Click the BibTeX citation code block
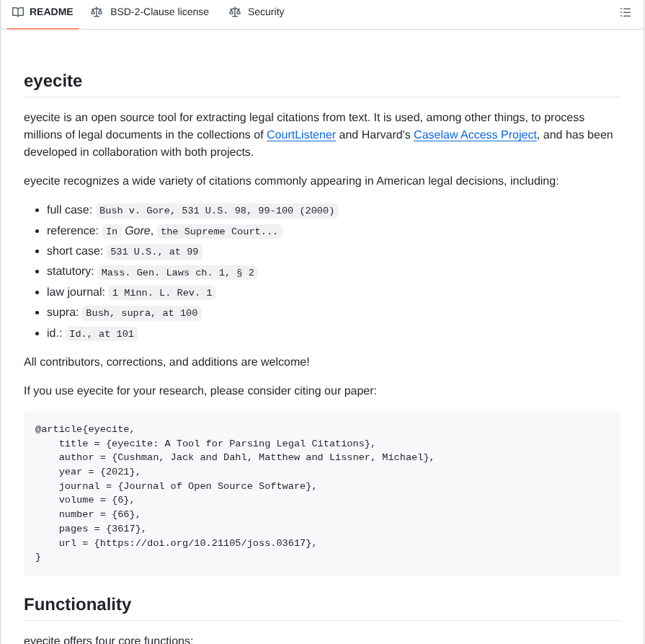645x644 pixels. click(x=322, y=493)
